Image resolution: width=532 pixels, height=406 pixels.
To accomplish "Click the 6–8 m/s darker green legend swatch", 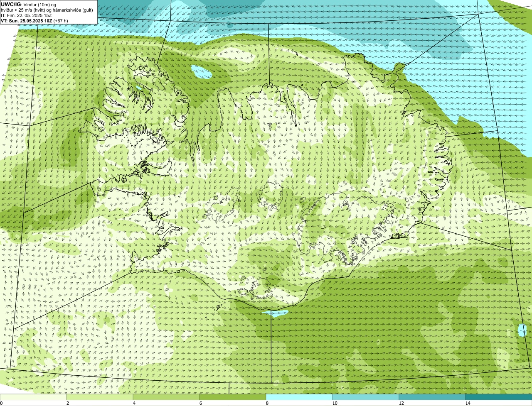I will 233,397.
